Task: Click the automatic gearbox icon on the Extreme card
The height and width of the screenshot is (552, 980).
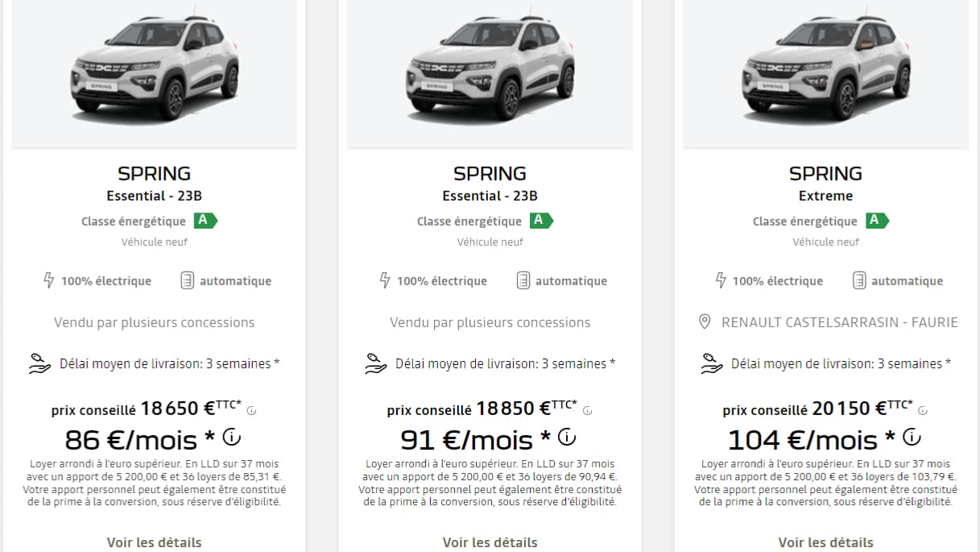Action: (x=858, y=280)
